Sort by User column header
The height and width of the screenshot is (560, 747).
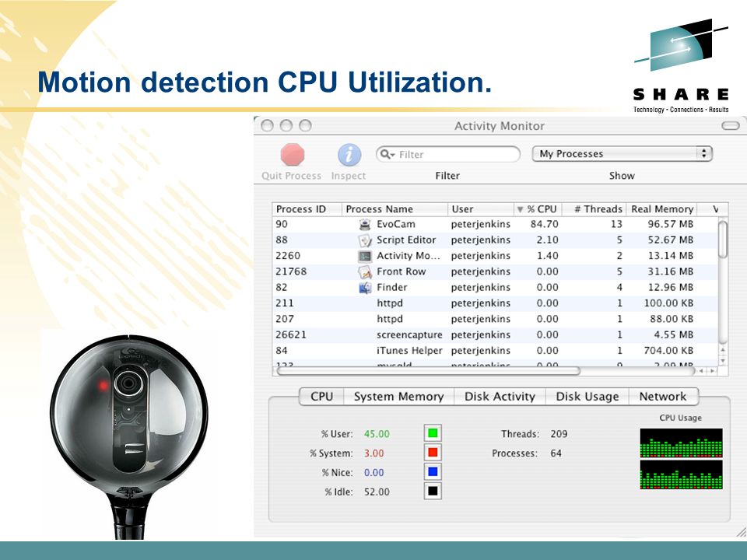480,209
